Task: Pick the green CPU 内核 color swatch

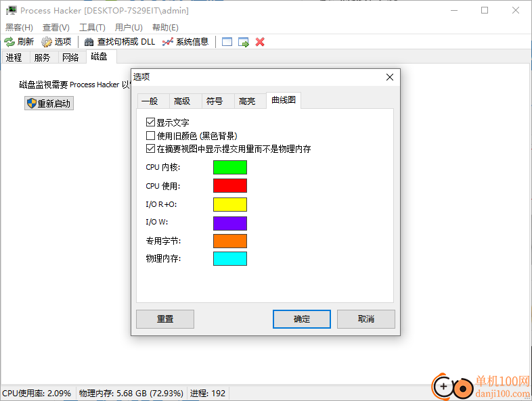Action: (230, 167)
